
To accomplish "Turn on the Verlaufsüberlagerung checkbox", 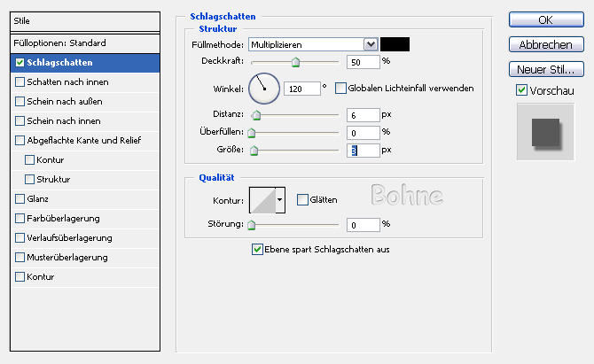I will pyautogui.click(x=20, y=237).
